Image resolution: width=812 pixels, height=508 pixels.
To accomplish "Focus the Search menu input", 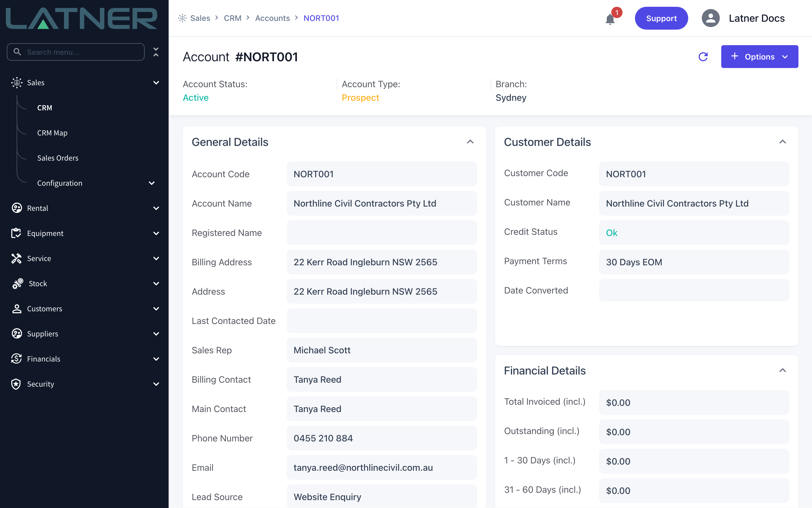I will 76,52.
